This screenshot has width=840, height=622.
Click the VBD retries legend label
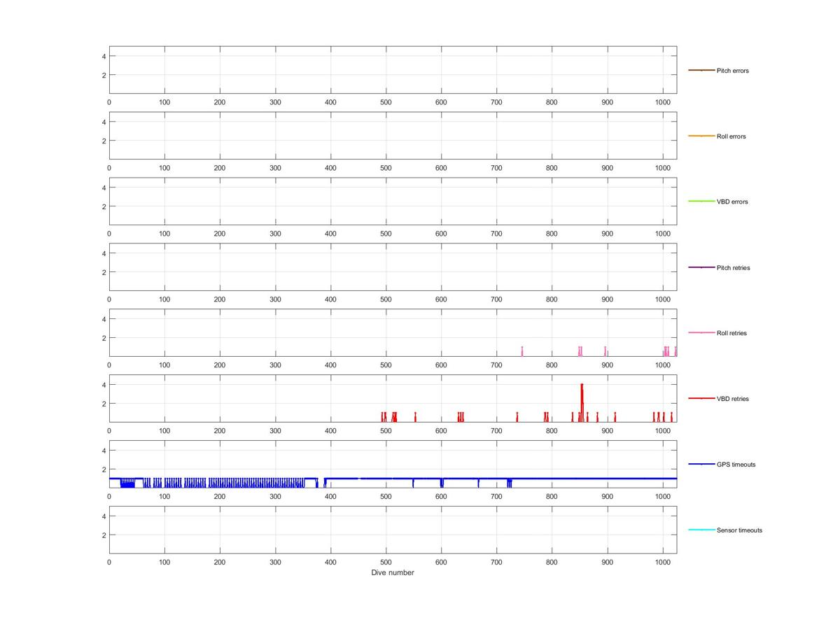coord(732,399)
